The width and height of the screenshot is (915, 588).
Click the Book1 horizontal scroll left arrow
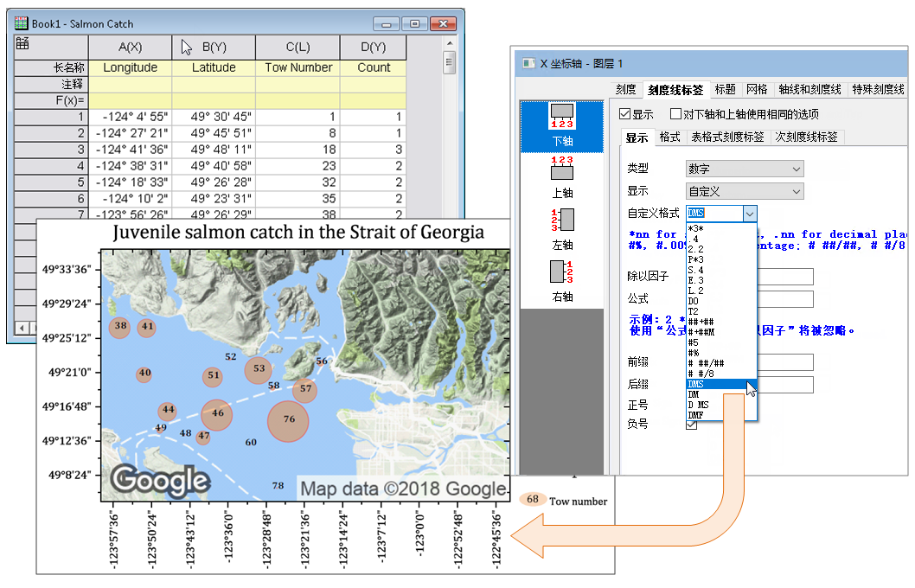pos(22,328)
